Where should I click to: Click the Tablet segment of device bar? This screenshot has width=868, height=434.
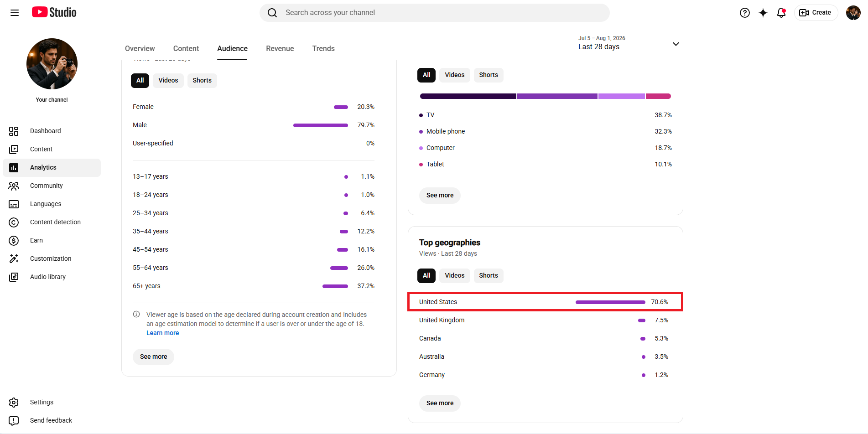[658, 96]
